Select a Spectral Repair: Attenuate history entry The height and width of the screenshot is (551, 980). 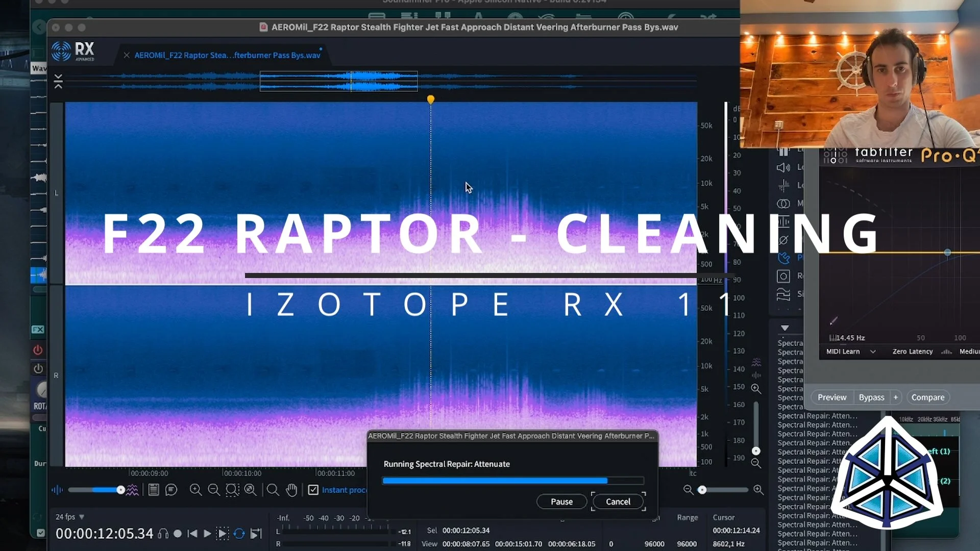(x=817, y=416)
